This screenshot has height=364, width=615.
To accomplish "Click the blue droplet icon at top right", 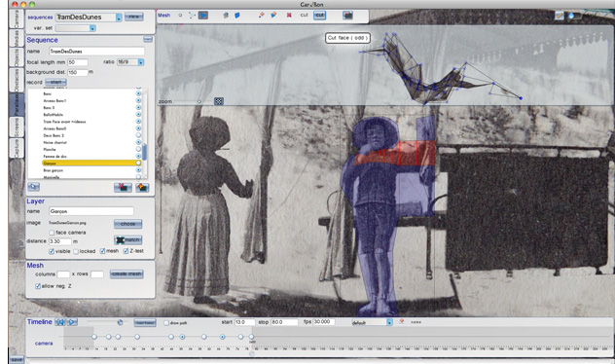I will pyautogui.click(x=571, y=16).
